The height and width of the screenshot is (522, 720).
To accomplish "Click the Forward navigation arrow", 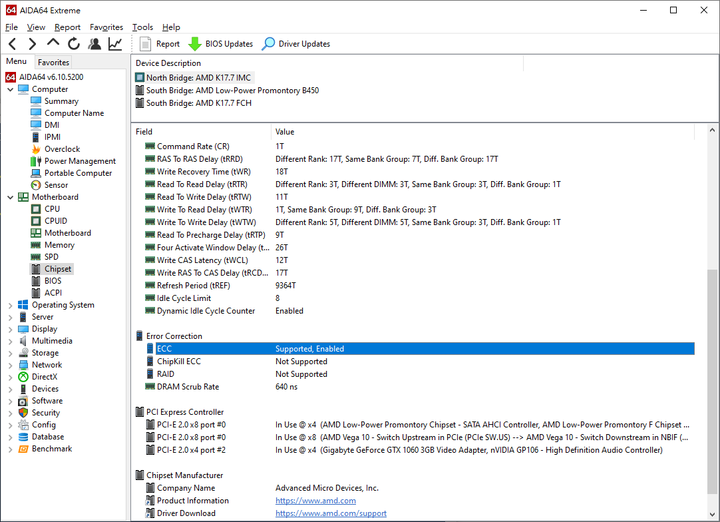I will point(32,44).
